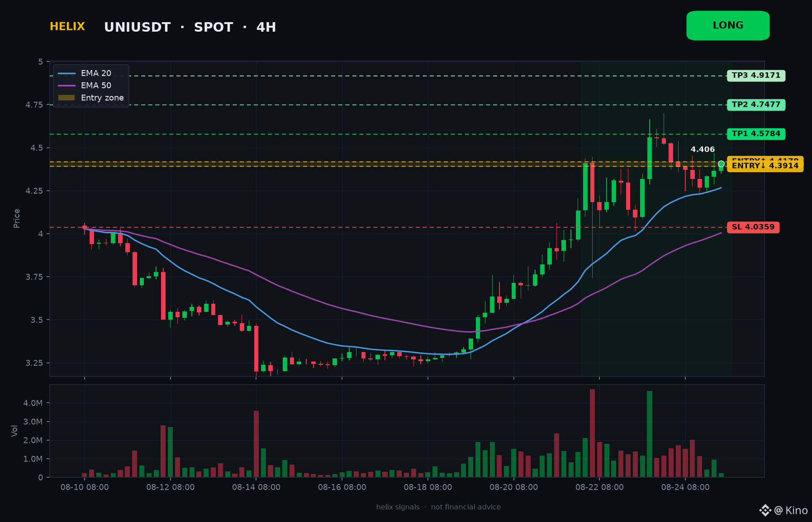Click the TP3 4.9171 price tag
The width and height of the screenshot is (812, 522).
[x=756, y=75]
